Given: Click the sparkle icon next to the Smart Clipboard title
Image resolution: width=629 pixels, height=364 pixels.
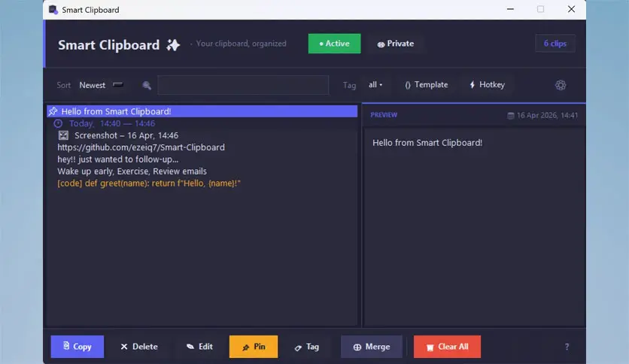Looking at the screenshot, I should click(173, 45).
